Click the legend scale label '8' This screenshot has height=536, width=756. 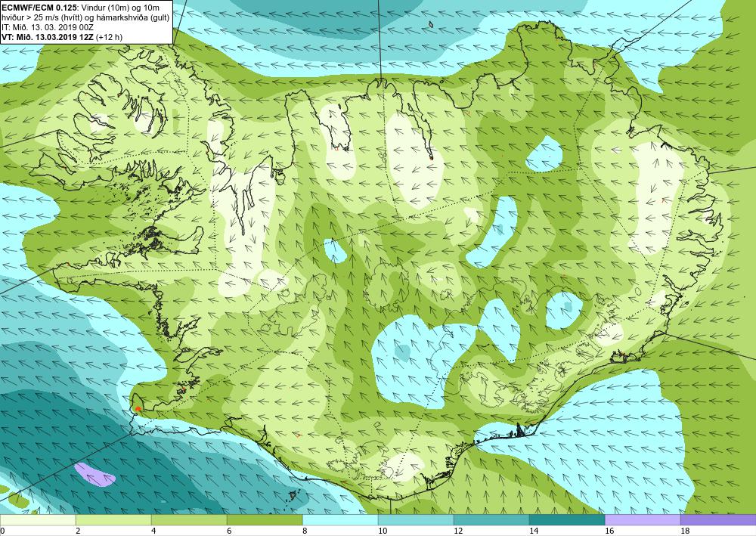coord(305,531)
